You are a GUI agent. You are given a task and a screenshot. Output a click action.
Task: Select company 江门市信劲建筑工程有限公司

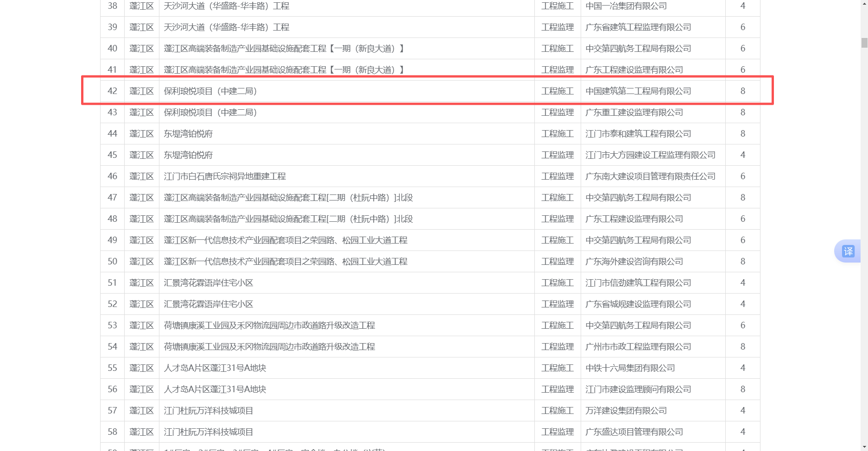(638, 283)
